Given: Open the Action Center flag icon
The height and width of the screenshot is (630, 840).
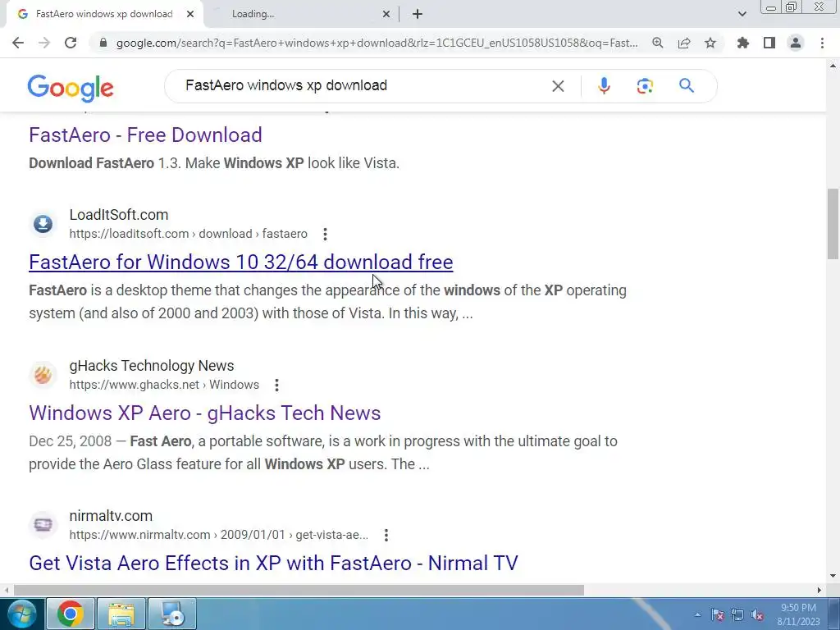Looking at the screenshot, I should click(717, 615).
